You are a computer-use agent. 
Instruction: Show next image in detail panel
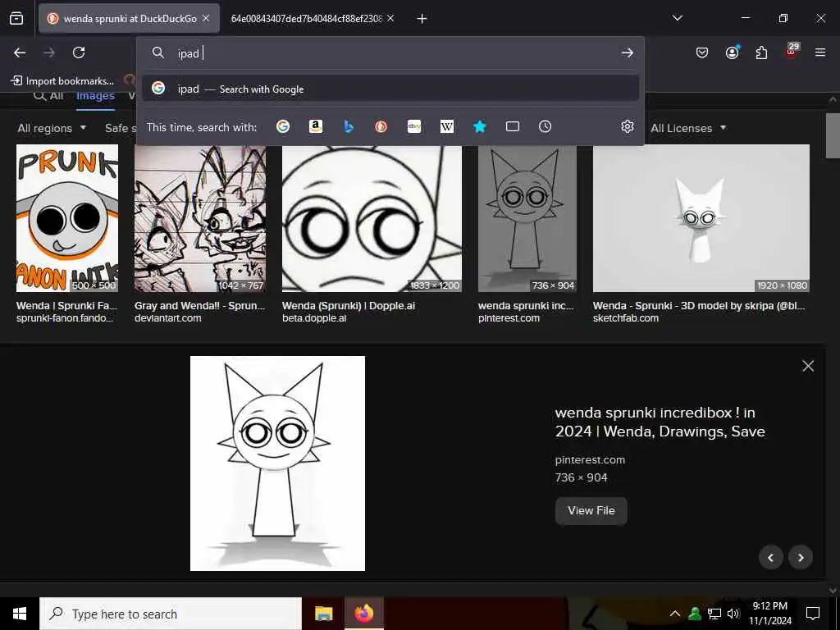801,557
